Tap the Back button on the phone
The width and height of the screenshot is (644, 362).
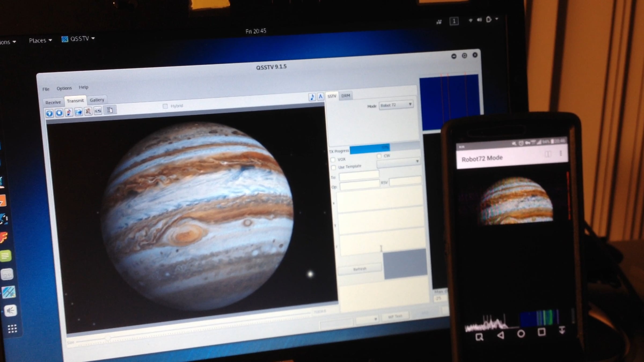(x=500, y=335)
